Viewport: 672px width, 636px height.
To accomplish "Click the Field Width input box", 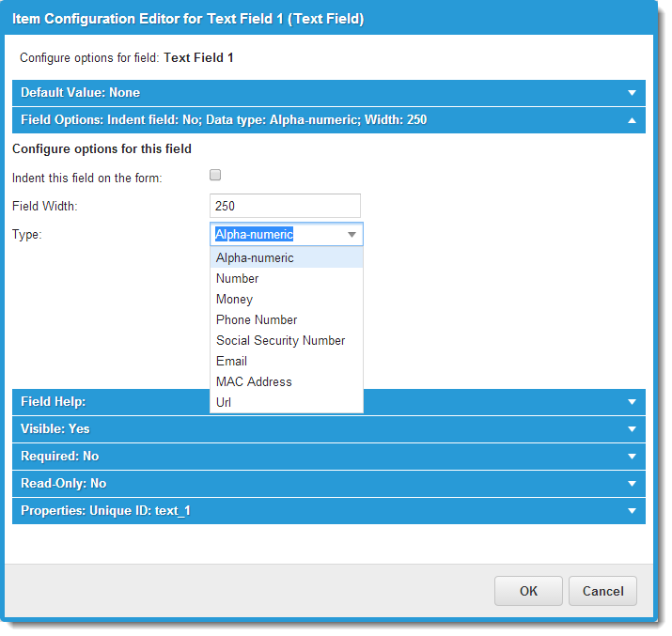I will (285, 206).
